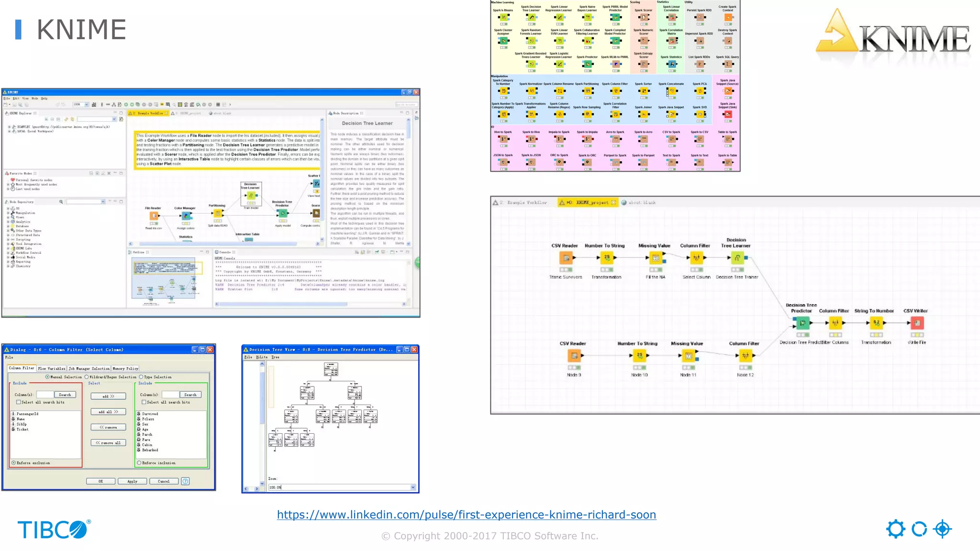Select the Enforce exclusion radio button

click(x=13, y=463)
